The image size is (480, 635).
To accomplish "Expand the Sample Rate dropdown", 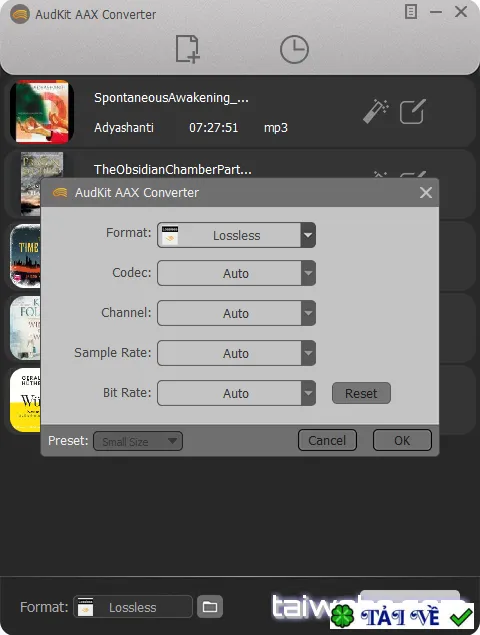I will pos(308,353).
